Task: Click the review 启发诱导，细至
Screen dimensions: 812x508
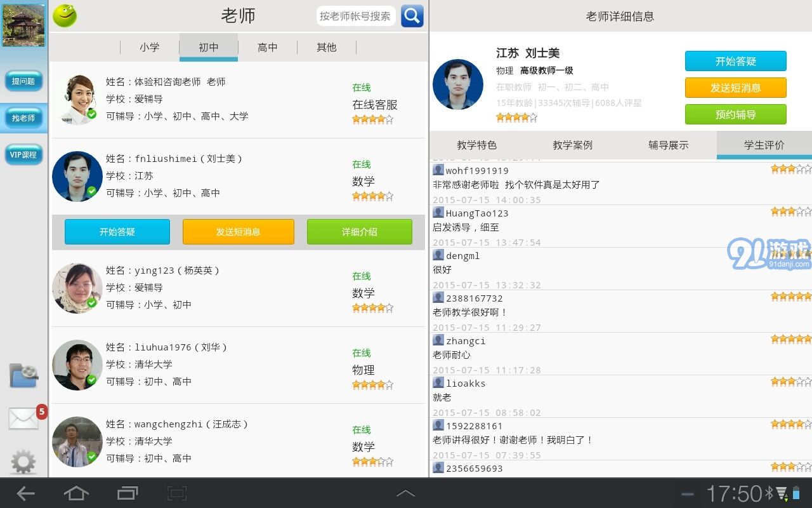Action: [466, 227]
